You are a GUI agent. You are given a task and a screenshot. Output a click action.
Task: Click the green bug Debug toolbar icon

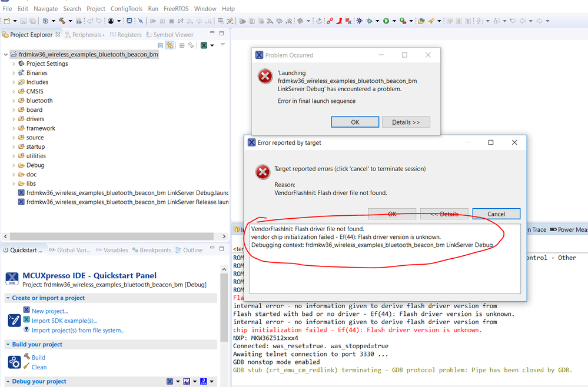tap(370, 21)
